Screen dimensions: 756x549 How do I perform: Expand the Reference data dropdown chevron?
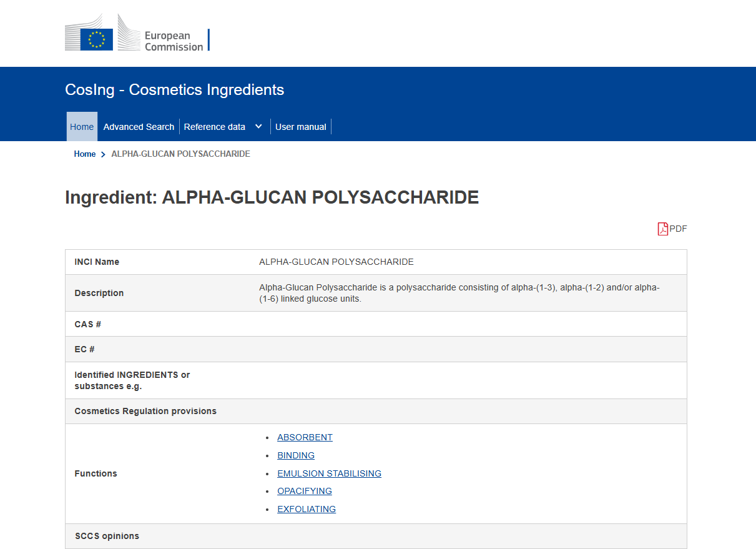click(x=258, y=127)
